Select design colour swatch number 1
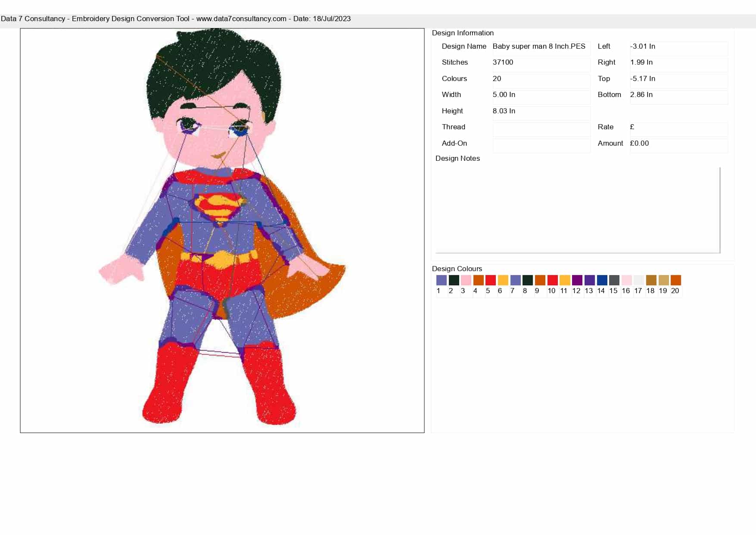The height and width of the screenshot is (535, 756). click(x=441, y=280)
